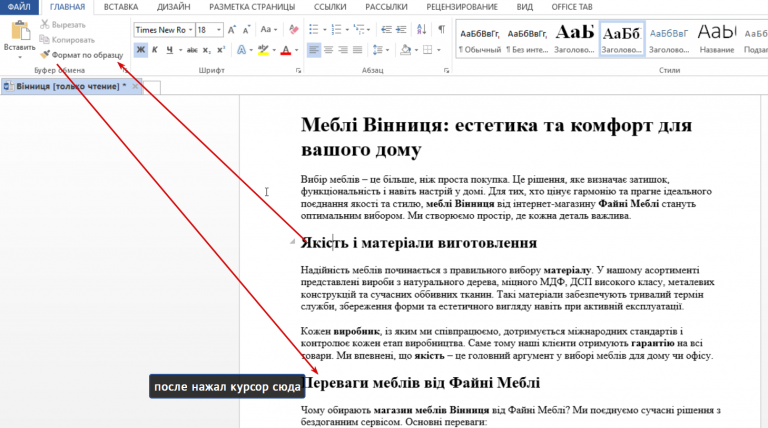The width and height of the screenshot is (768, 428).
Task: Collapse the Якість і матеріали heading triangle
Action: point(292,241)
